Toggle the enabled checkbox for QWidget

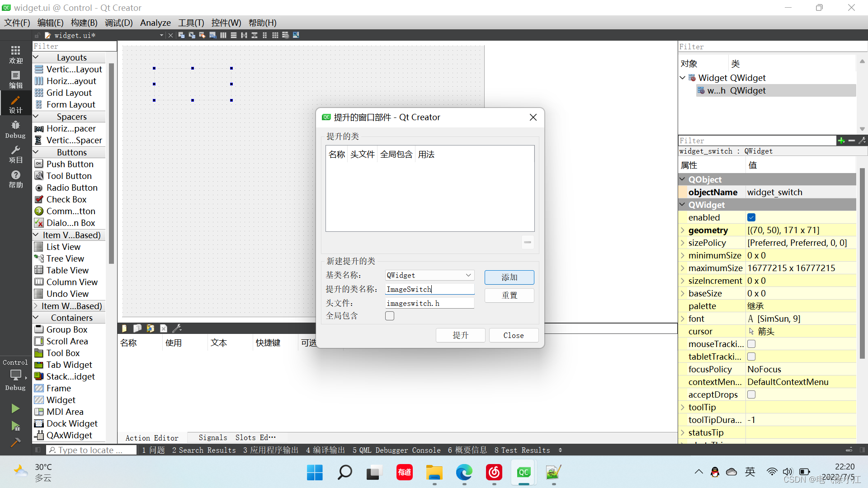click(751, 217)
